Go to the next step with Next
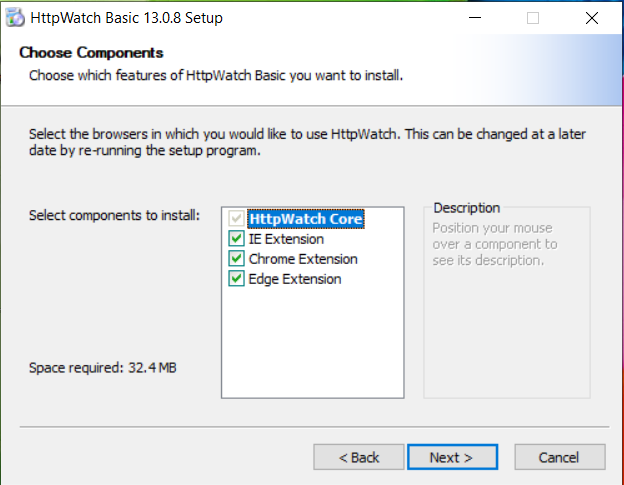624x485 pixels. pos(452,457)
